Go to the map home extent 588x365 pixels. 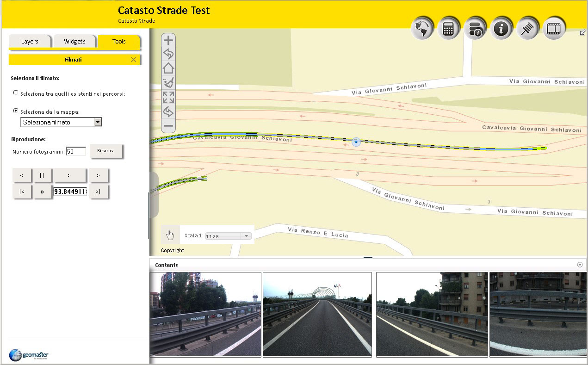point(168,68)
